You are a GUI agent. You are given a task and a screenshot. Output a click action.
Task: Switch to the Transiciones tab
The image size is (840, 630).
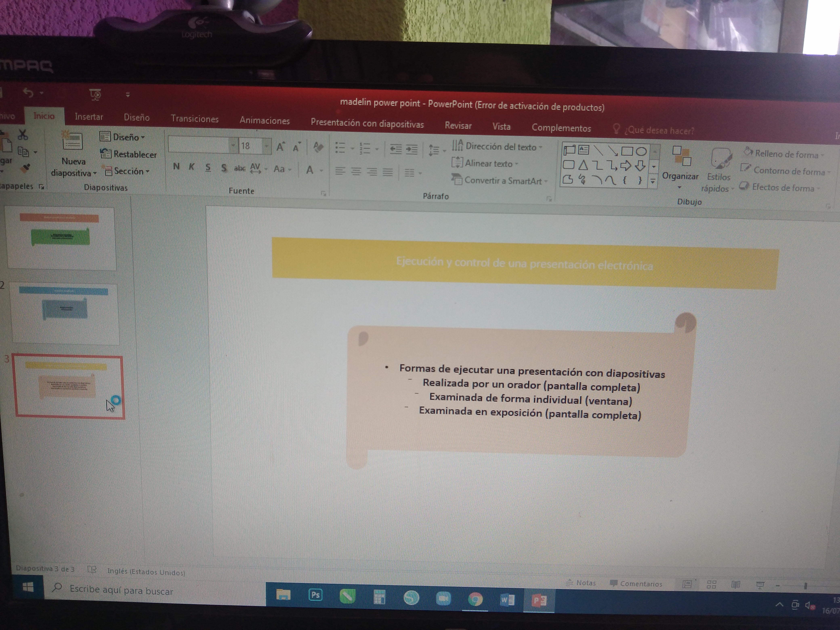pyautogui.click(x=195, y=119)
